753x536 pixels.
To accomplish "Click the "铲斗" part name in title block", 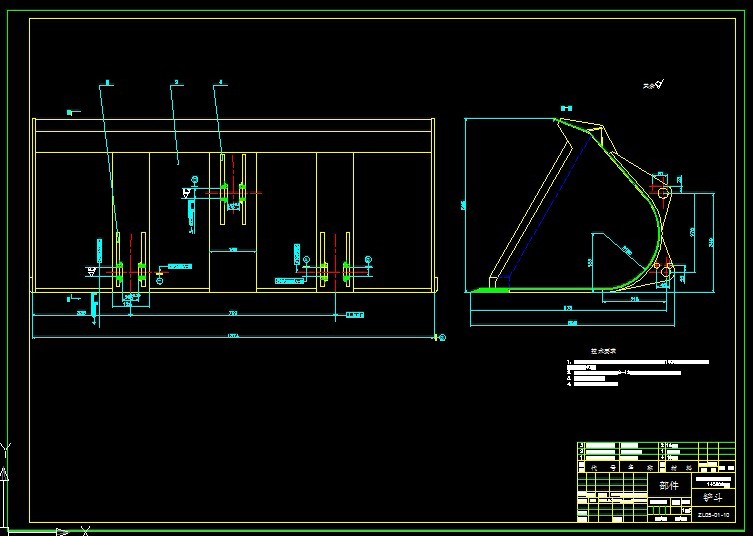I will click(713, 497).
